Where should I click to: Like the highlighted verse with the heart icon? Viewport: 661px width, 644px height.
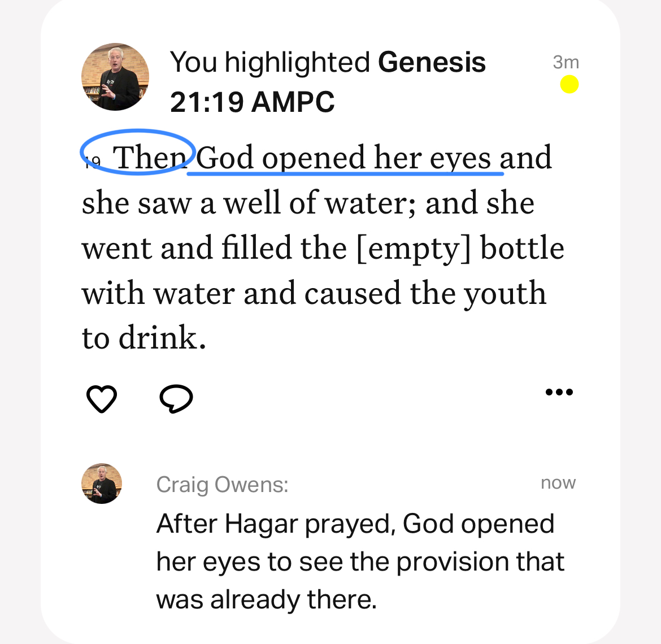(x=102, y=399)
